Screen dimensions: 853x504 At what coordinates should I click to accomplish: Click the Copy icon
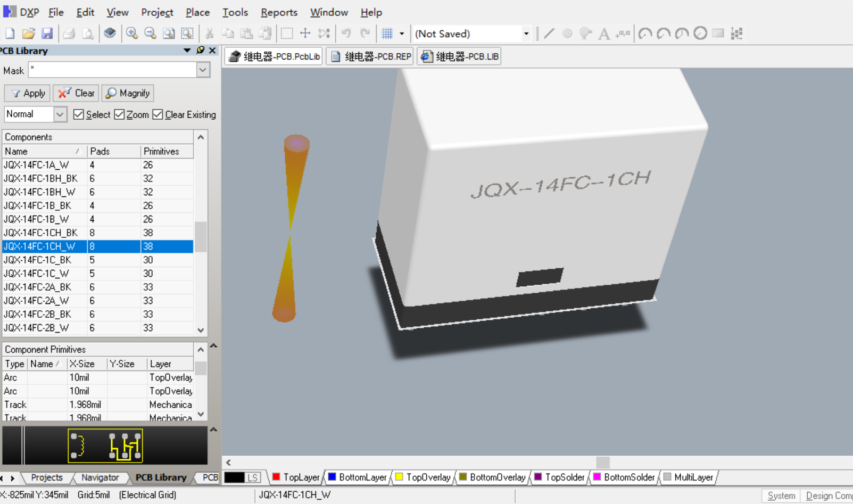[228, 34]
